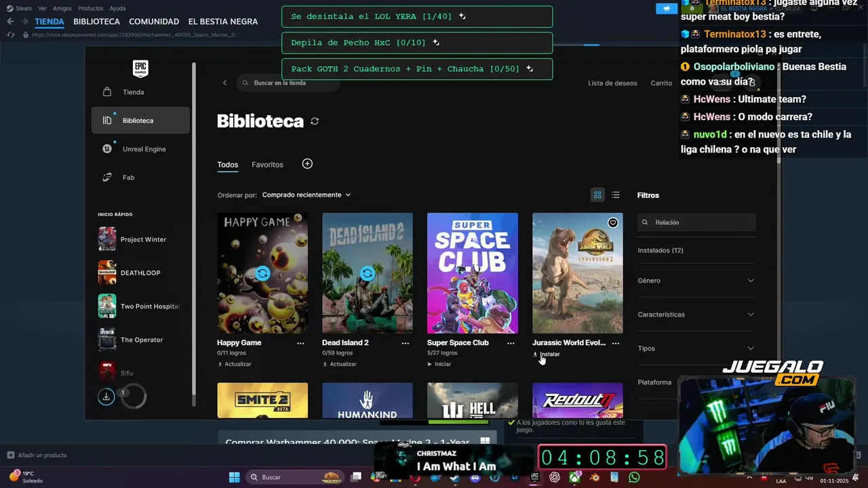Click Instalar under Jurassic World Evolution

pos(547,354)
